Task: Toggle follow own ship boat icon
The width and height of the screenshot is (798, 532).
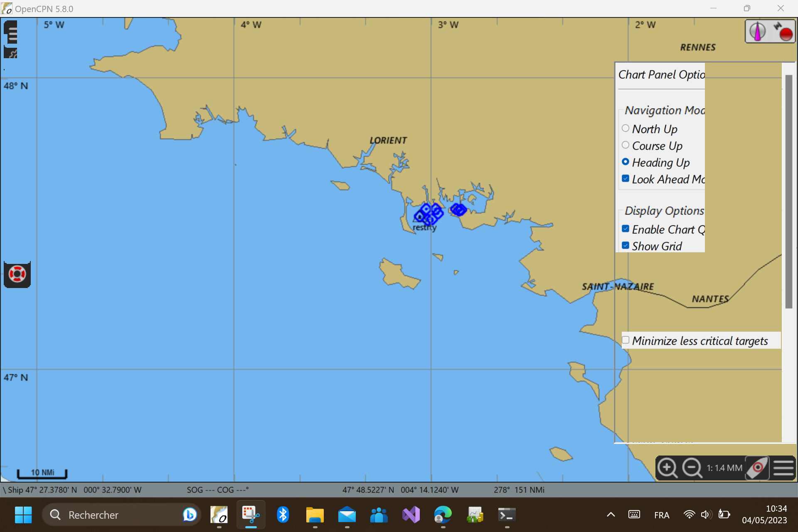Action: [757, 468]
